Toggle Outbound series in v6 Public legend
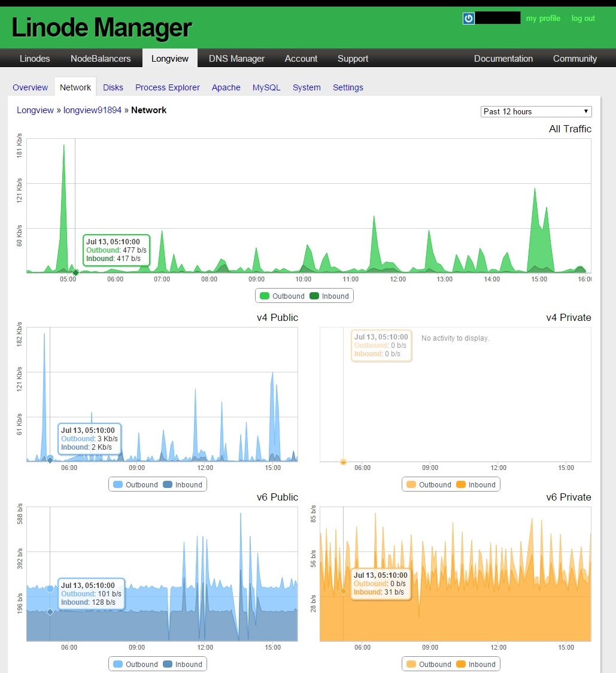This screenshot has height=673, width=616. pyautogui.click(x=135, y=664)
